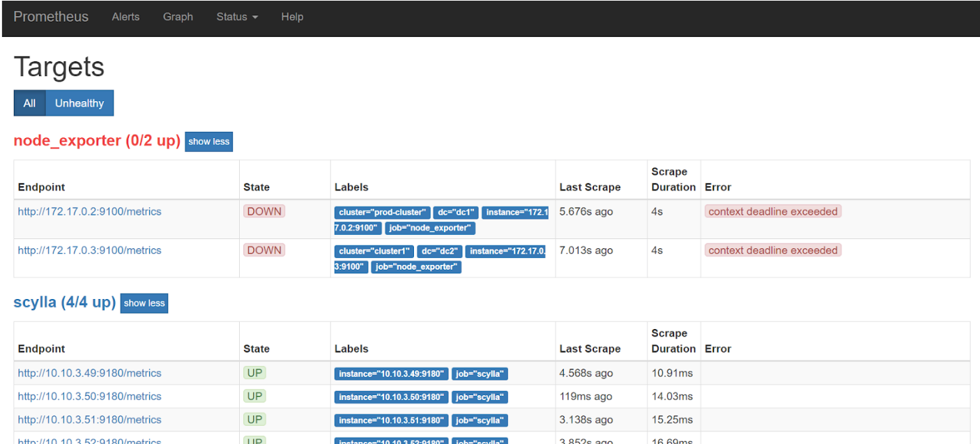Open endpoint 10.10.3.50:9180 metrics link
The height and width of the screenshot is (444, 980).
point(89,397)
